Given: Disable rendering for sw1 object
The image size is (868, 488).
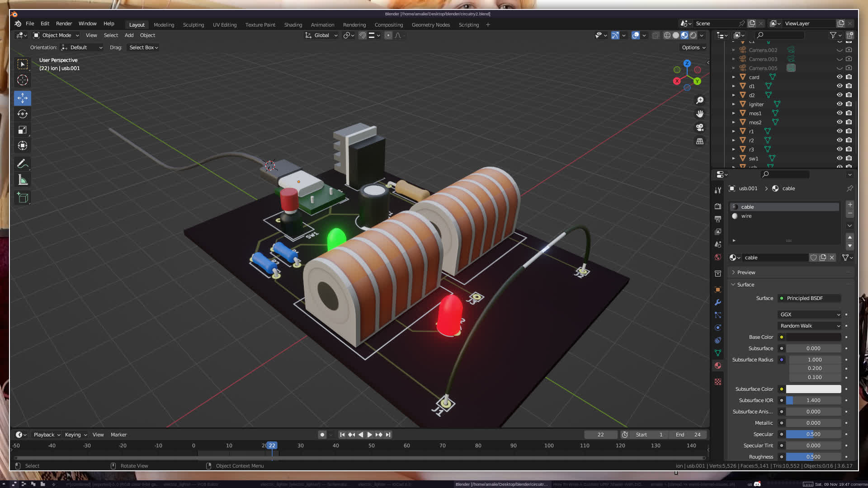Looking at the screenshot, I should [x=849, y=158].
